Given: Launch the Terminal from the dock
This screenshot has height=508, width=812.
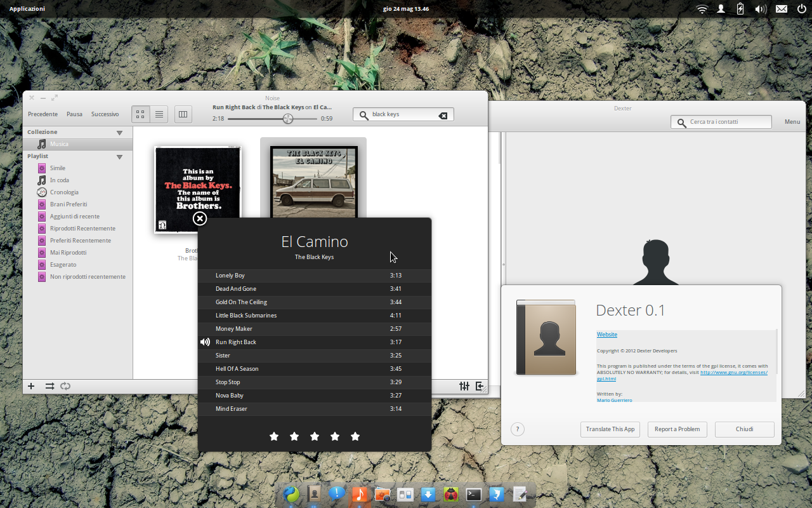Looking at the screenshot, I should [x=474, y=494].
